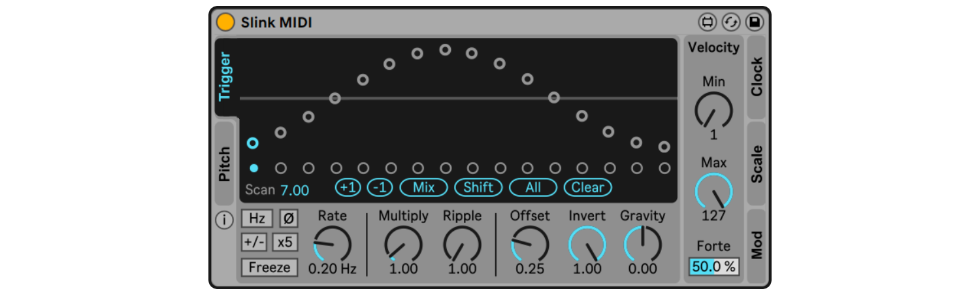
Task: Toggle the lit blue first trigger step
Action: pyautogui.click(x=253, y=168)
